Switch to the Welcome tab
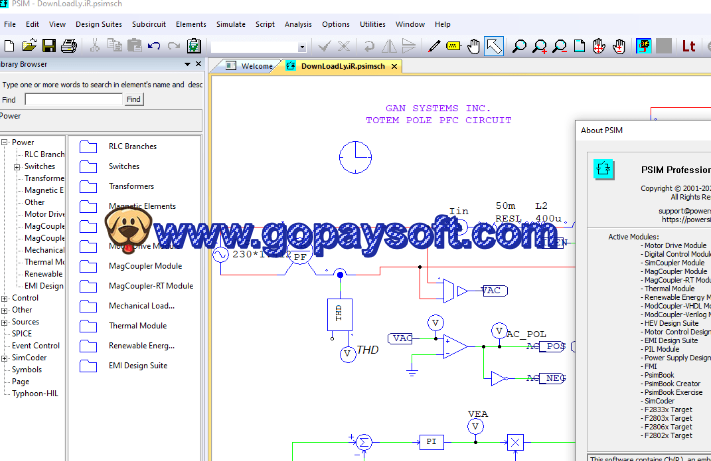The width and height of the screenshot is (711, 461). pos(256,66)
